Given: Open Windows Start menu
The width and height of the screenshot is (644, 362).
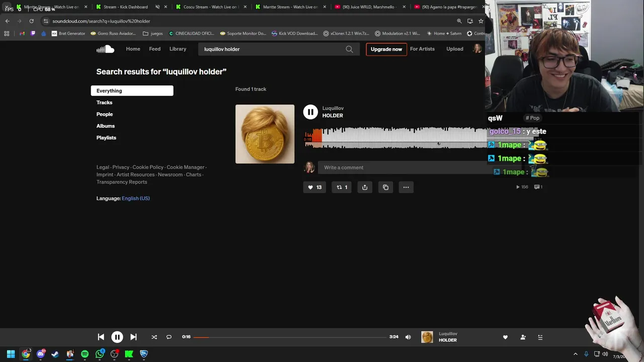Looking at the screenshot, I should (11, 354).
